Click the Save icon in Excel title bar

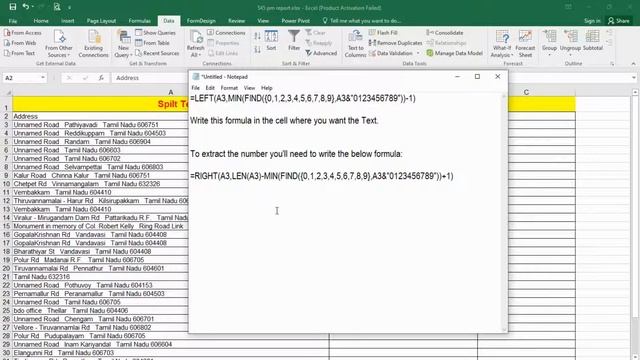tap(13, 7)
